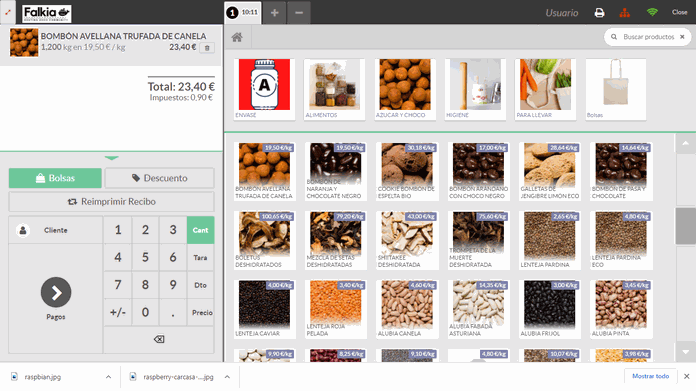Click scrollbar up arrow in product list
Viewport: 696px width, 391px height.
pyautogui.click(x=685, y=143)
